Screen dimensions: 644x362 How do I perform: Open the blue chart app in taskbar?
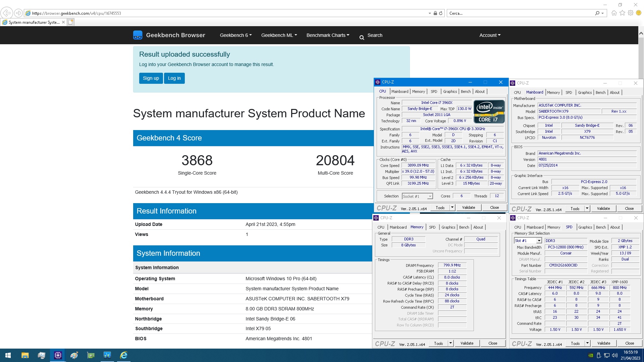[107, 355]
